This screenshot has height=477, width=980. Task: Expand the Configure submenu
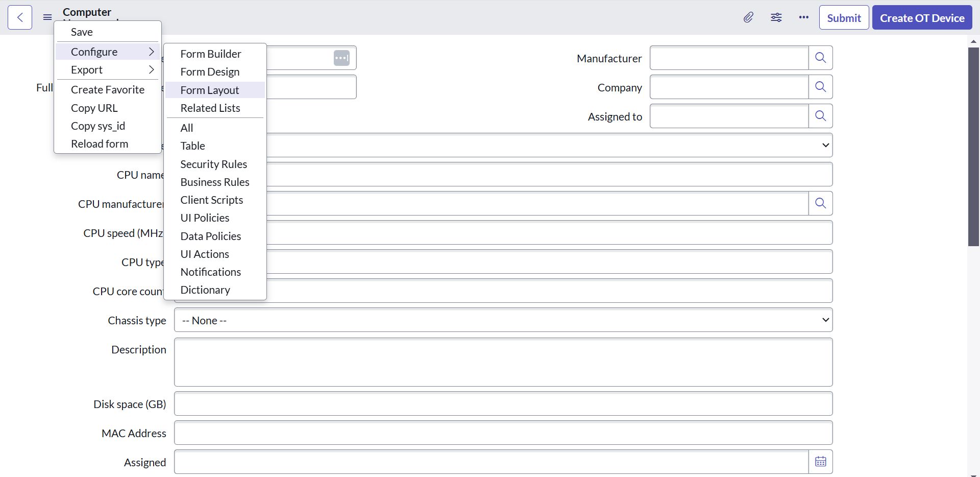coord(108,52)
